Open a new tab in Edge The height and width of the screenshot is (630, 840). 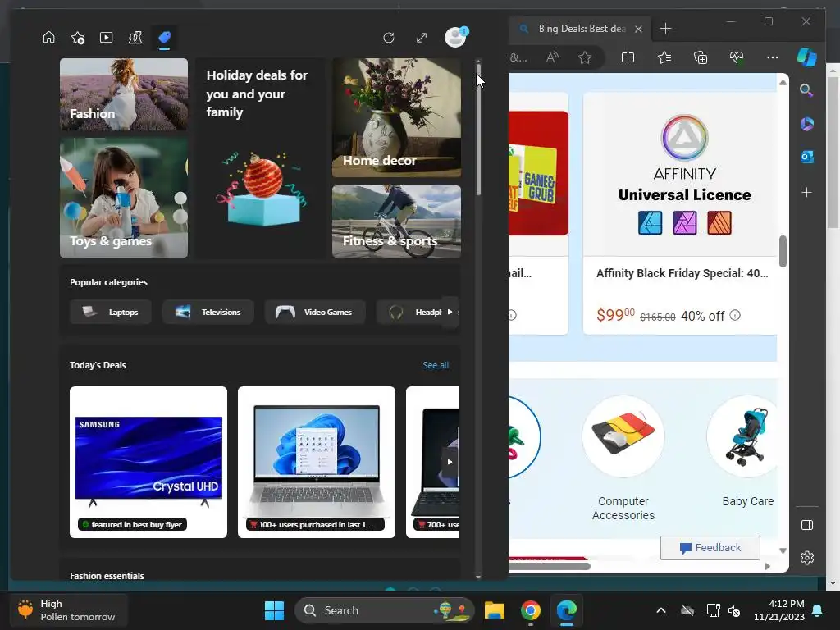click(x=665, y=29)
